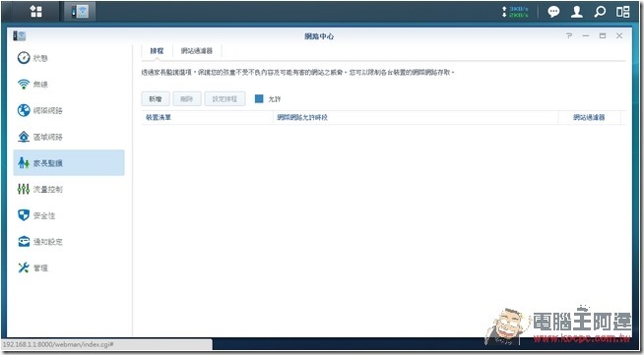Click the 網站過濾器 column header in table
Screen dimensions: 644x355
coord(590,118)
